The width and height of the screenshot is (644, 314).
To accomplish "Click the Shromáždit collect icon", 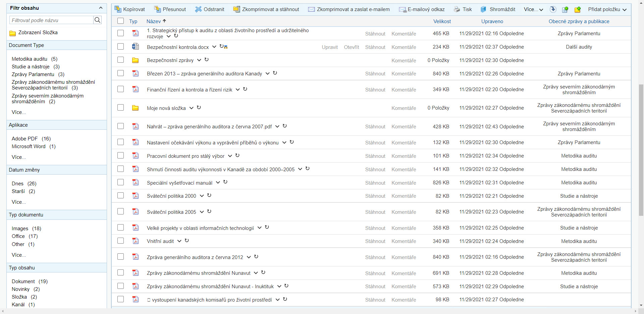I will (x=483, y=9).
